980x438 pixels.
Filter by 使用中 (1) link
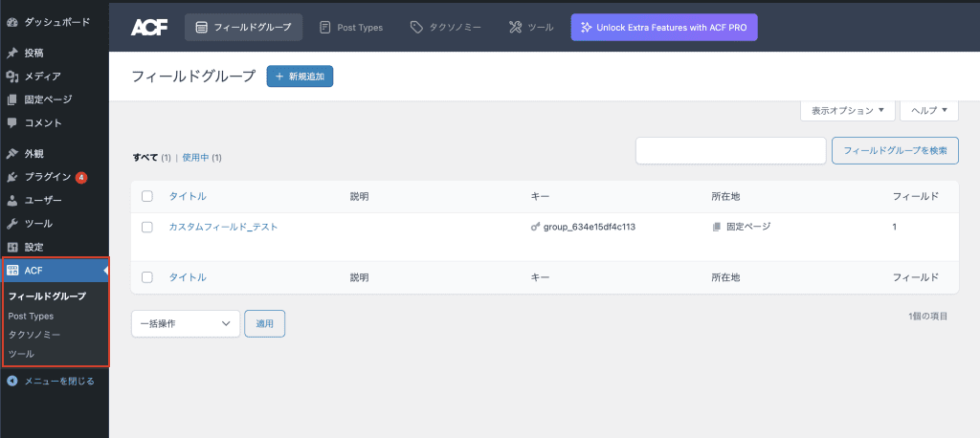pos(202,158)
